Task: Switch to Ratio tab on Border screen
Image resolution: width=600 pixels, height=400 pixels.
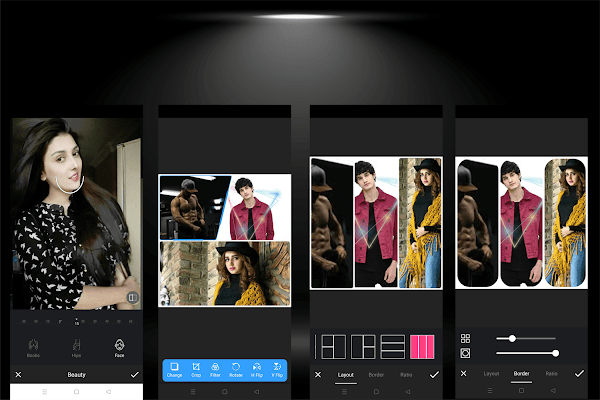Action: [x=551, y=373]
